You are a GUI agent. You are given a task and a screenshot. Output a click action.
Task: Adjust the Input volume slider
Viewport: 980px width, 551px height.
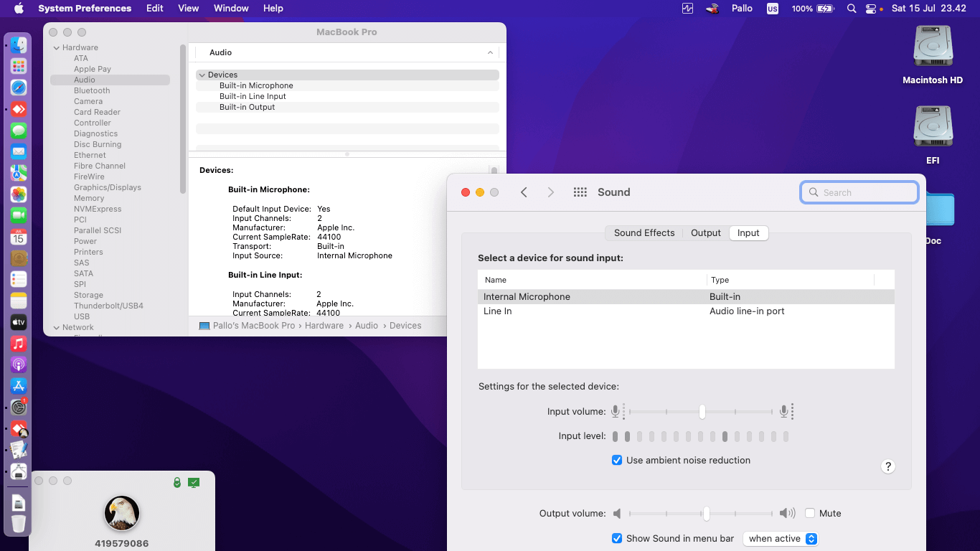click(702, 412)
